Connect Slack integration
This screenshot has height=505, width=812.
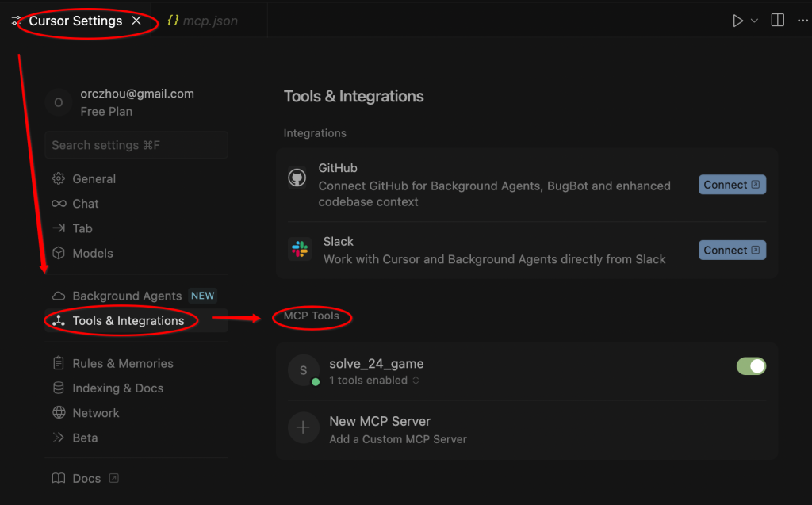click(731, 250)
